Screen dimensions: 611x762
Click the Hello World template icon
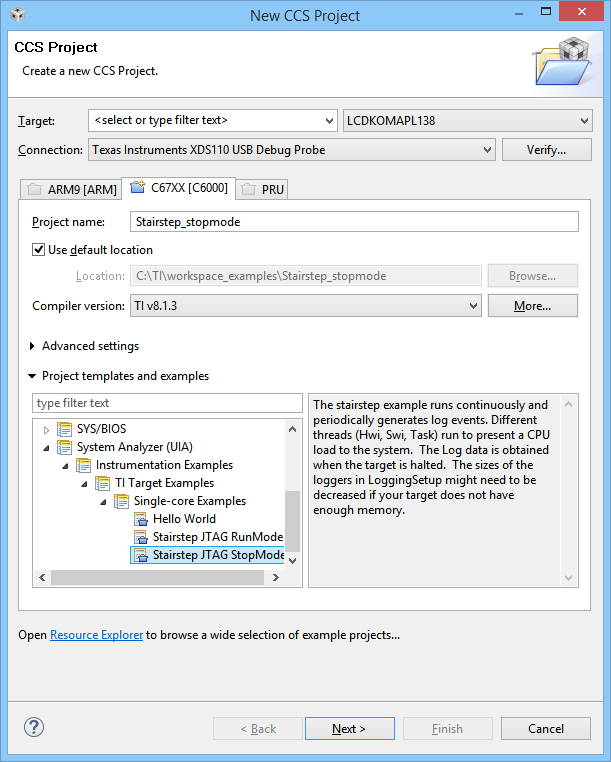click(140, 519)
